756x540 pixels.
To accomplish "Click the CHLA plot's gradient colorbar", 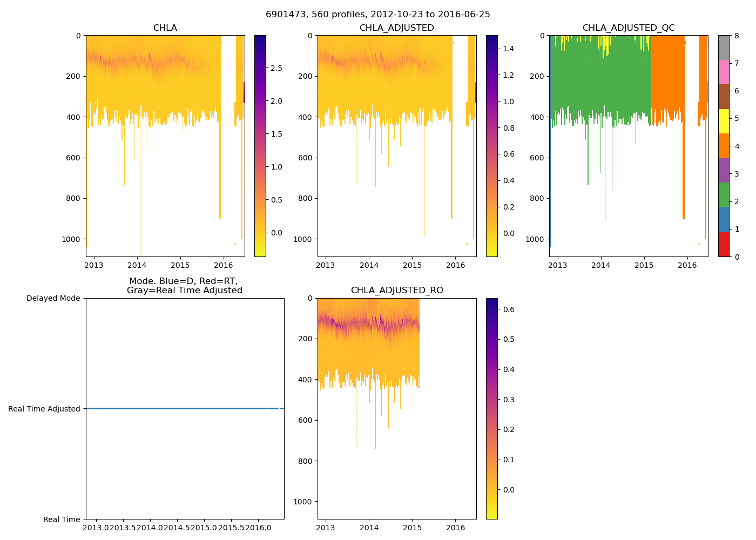I will tap(260, 146).
